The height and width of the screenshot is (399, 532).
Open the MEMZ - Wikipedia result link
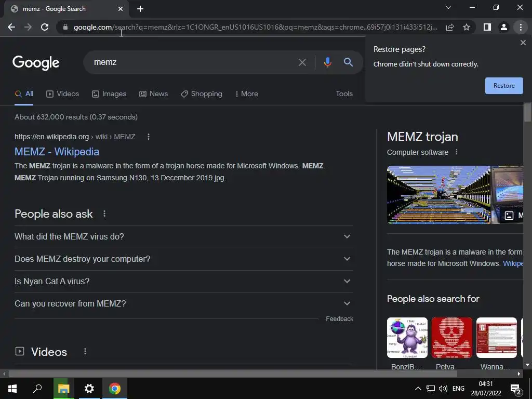pyautogui.click(x=57, y=152)
